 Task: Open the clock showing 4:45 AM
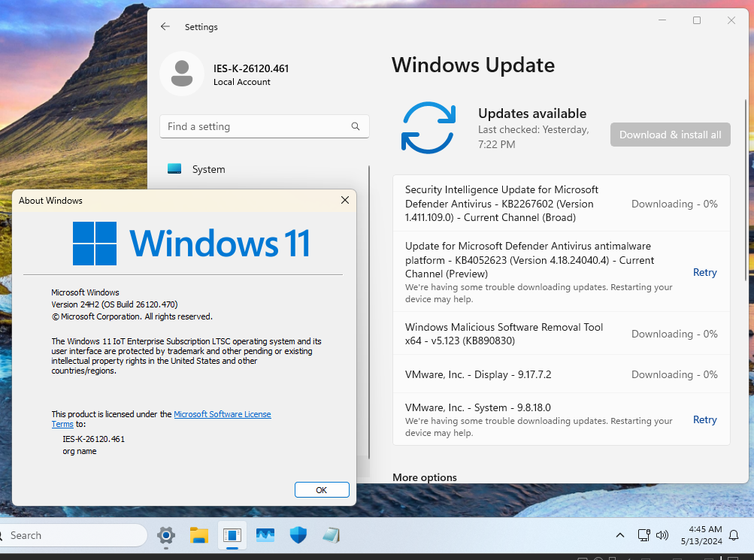point(701,535)
